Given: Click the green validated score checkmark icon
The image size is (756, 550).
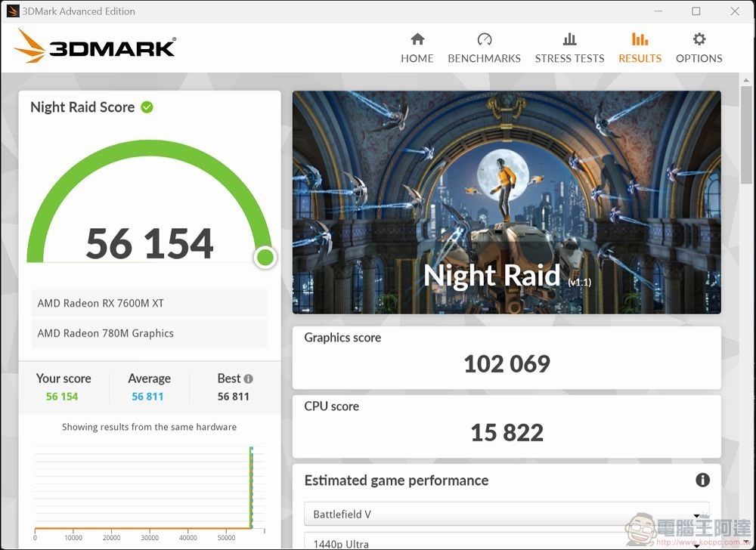Looking at the screenshot, I should point(147,107).
